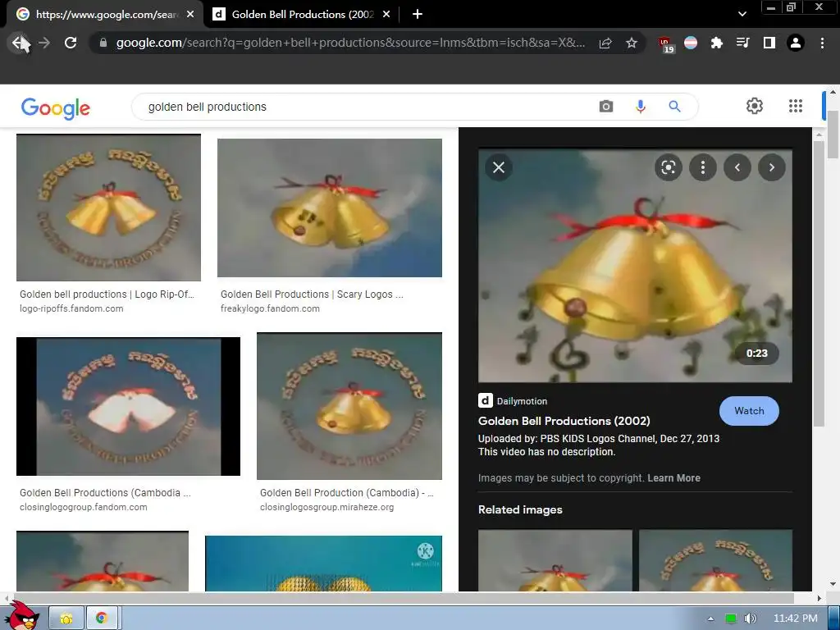840x630 pixels.
Task: Share this page from address bar
Action: tap(605, 43)
